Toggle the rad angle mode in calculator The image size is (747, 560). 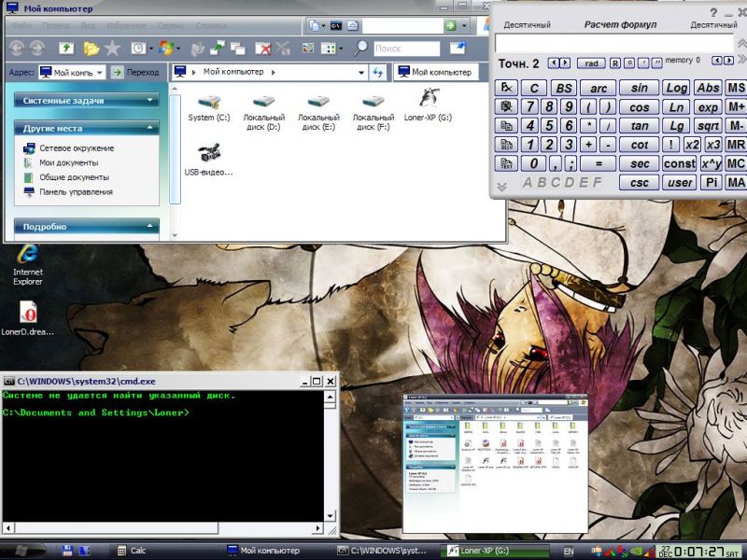592,63
